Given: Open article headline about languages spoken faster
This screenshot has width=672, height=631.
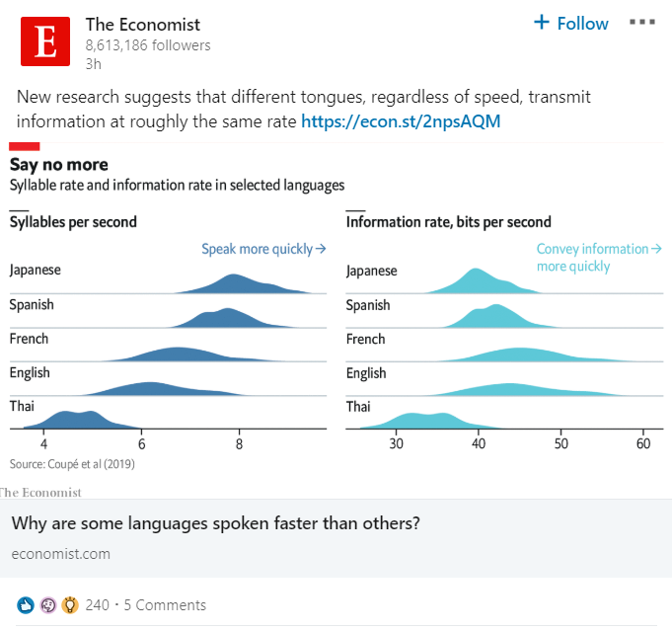Looking at the screenshot, I should pos(215,522).
